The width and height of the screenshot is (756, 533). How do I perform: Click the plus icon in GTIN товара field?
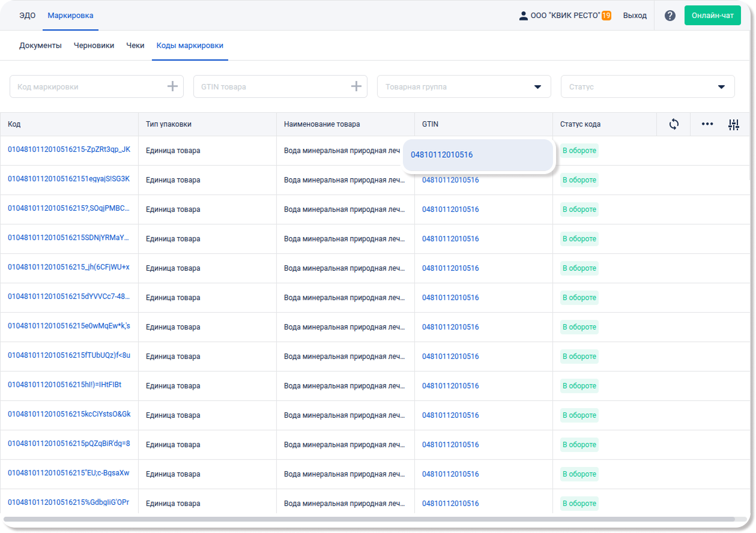point(356,86)
